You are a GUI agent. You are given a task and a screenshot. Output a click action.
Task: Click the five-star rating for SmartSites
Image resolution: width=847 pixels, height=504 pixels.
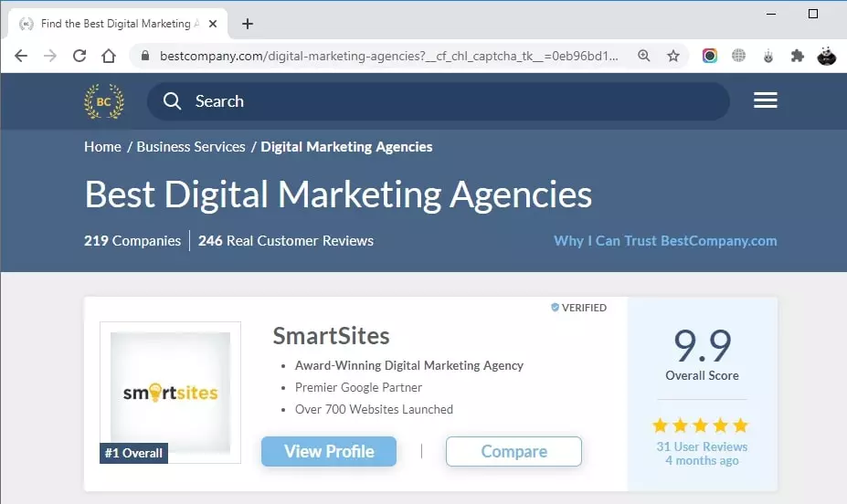pos(701,425)
